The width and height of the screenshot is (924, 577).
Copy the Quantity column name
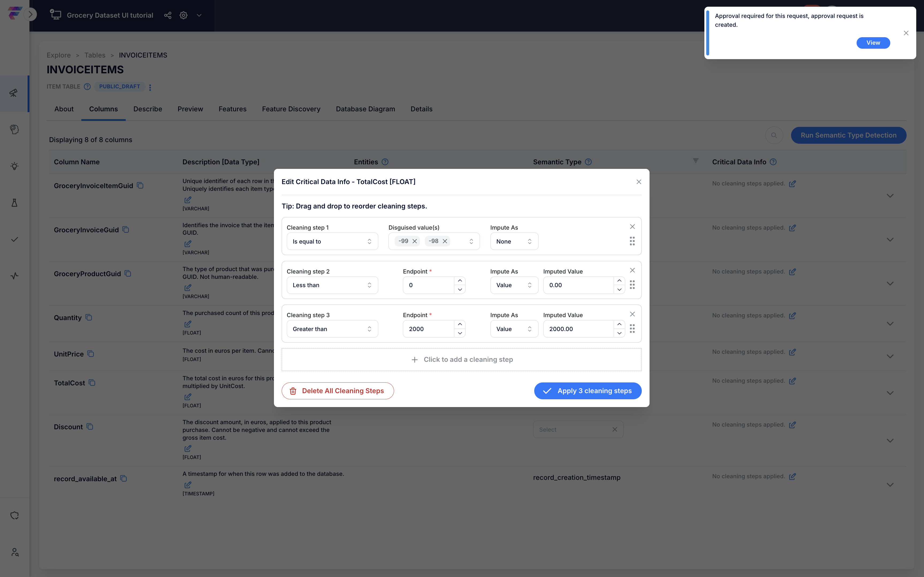point(89,317)
